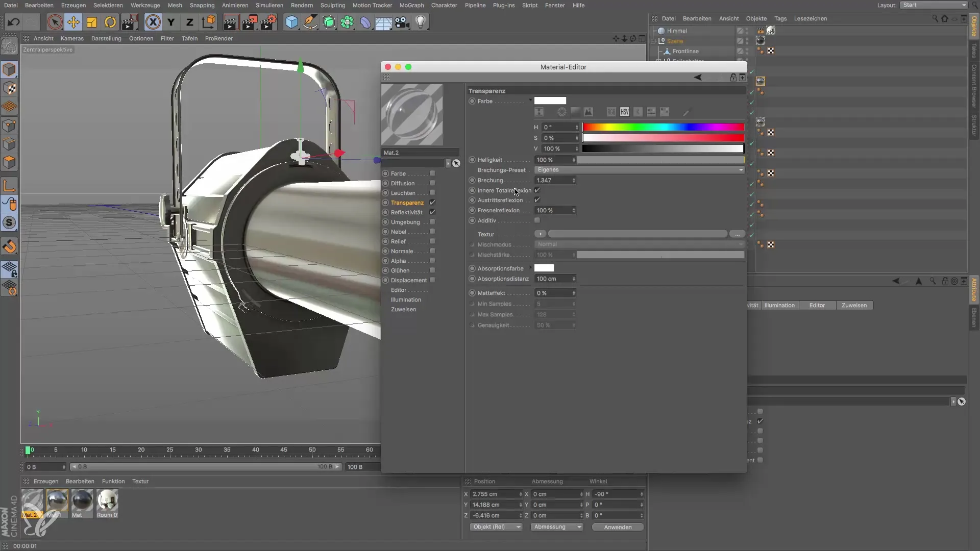
Task: Add a Cube primitive object
Action: click(291, 22)
